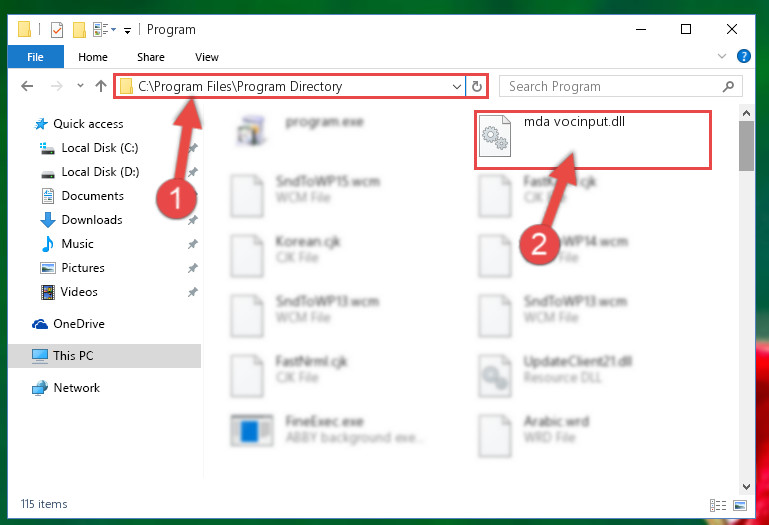This screenshot has width=769, height=525.
Task: Open view layout icon dropdown in title bar
Action: (104, 30)
